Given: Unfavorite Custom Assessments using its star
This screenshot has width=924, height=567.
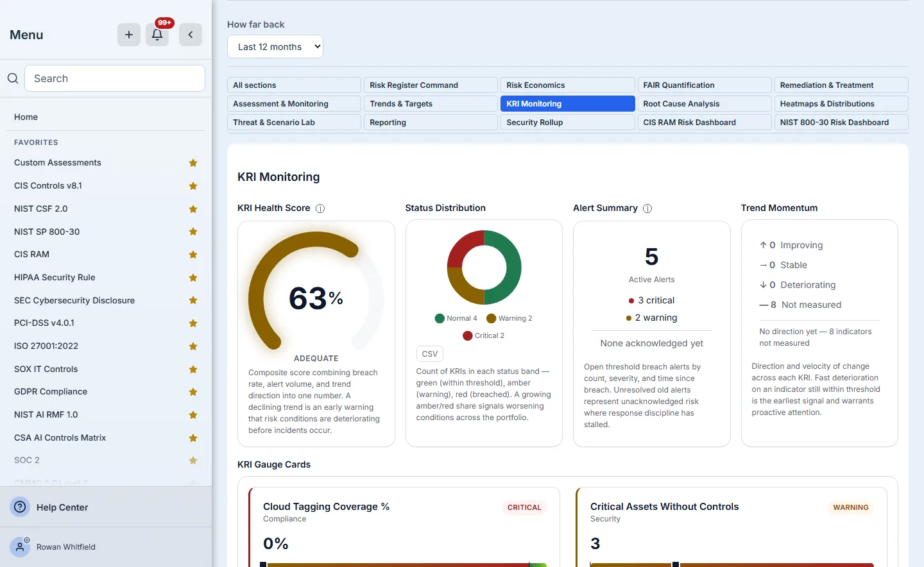Looking at the screenshot, I should pyautogui.click(x=193, y=163).
